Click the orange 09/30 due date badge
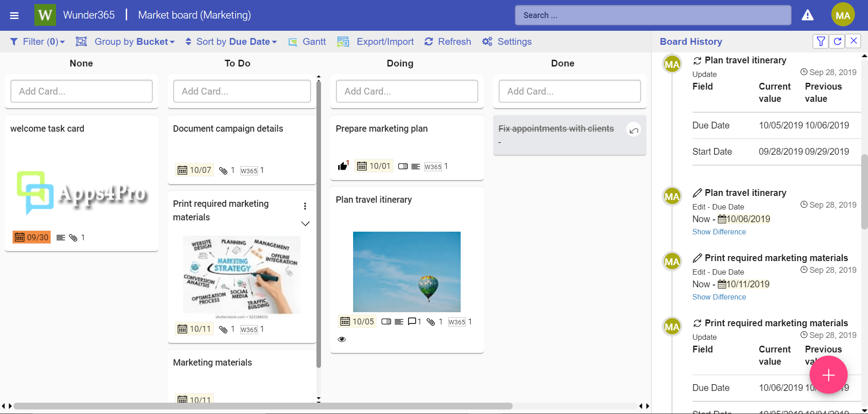 (32, 237)
